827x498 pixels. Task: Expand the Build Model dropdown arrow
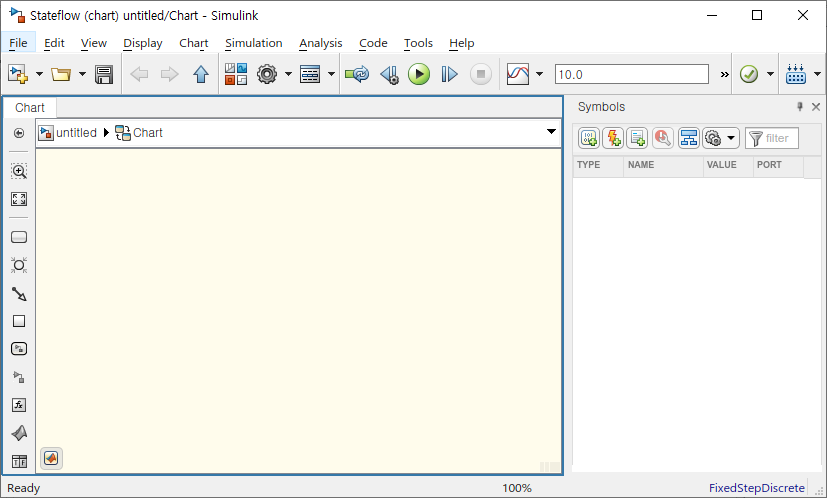coord(817,74)
